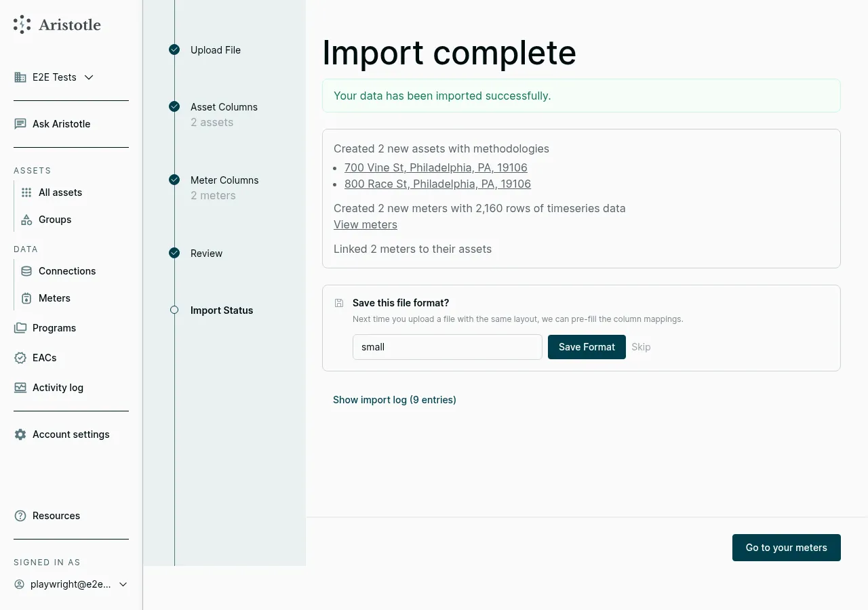Click the Connections database icon
The height and width of the screenshot is (610, 868).
click(x=26, y=271)
